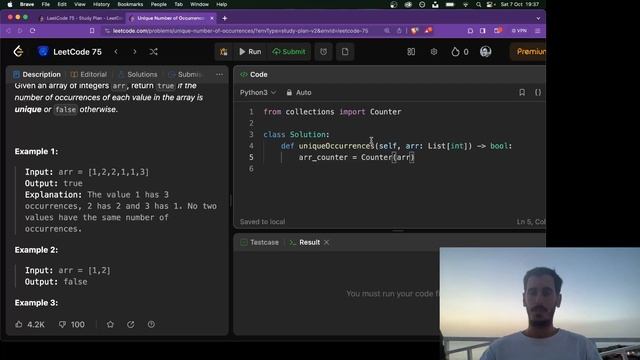Open the History menu in menu bar
640x360 pixels.
[101, 4]
